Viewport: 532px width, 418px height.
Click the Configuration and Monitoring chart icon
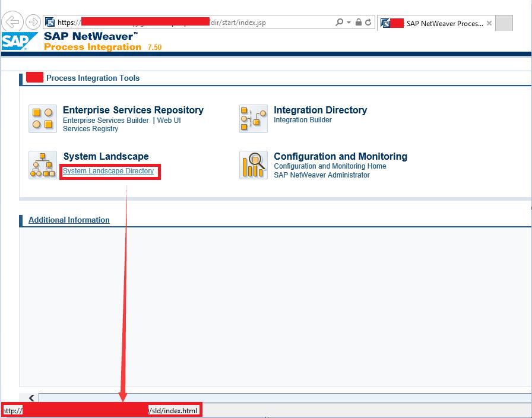click(254, 165)
